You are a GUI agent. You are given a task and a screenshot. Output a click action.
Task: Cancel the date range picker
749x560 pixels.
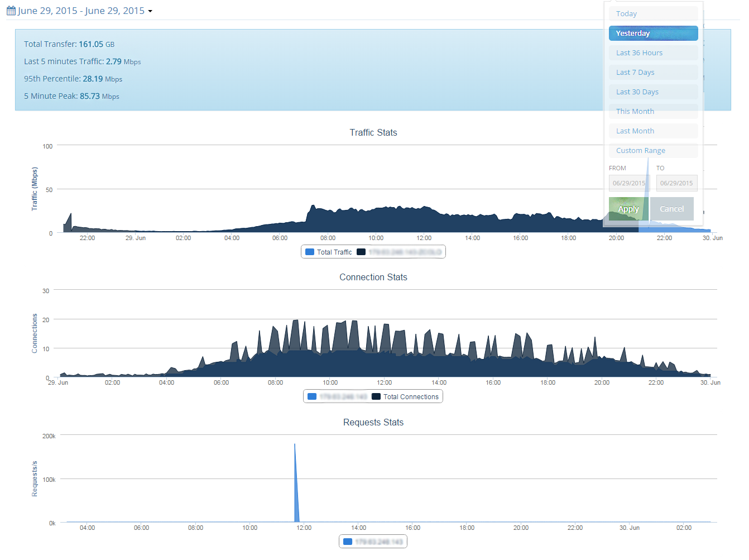click(x=671, y=209)
